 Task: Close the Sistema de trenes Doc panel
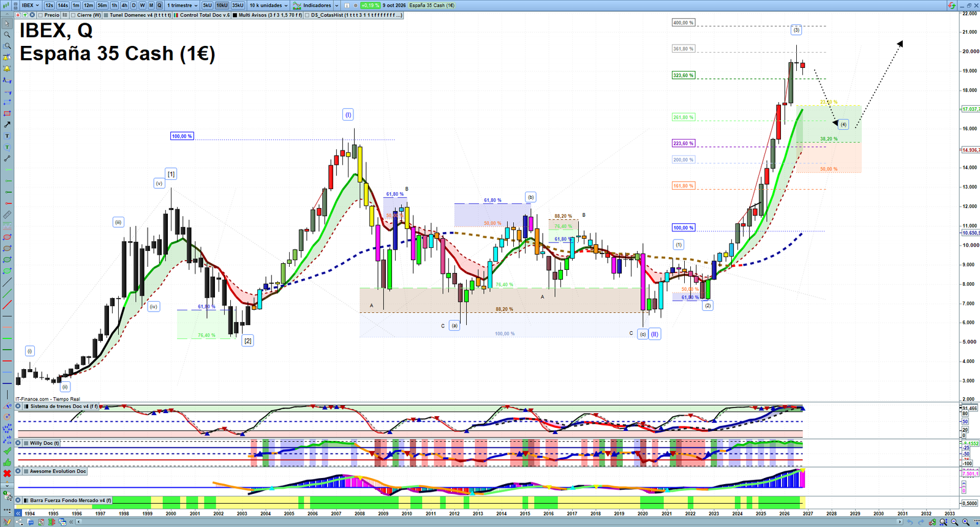tap(18, 406)
